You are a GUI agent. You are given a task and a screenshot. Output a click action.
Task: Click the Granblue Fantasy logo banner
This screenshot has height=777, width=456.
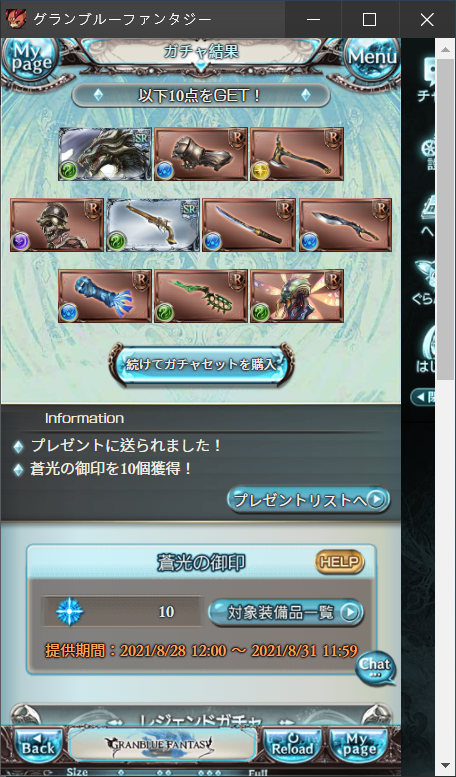point(162,744)
